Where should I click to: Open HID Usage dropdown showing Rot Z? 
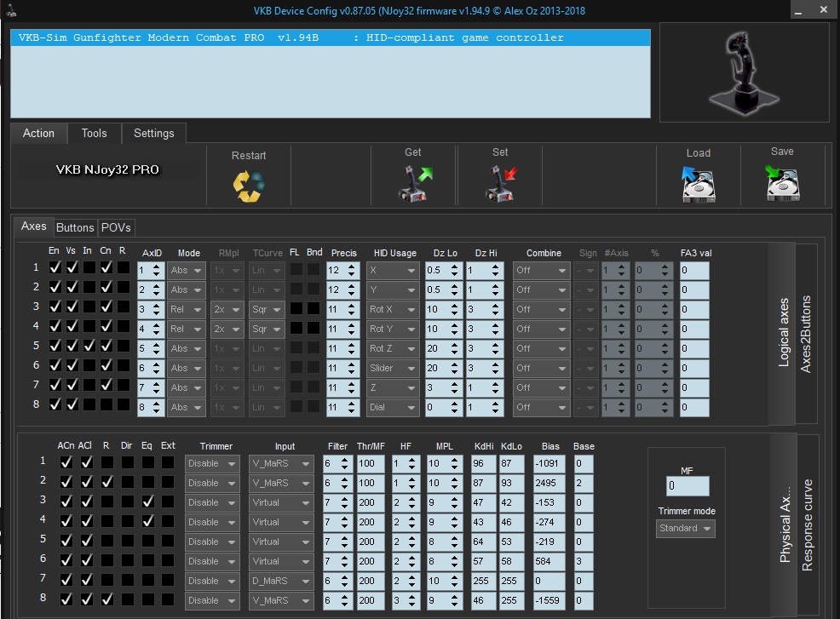point(392,348)
